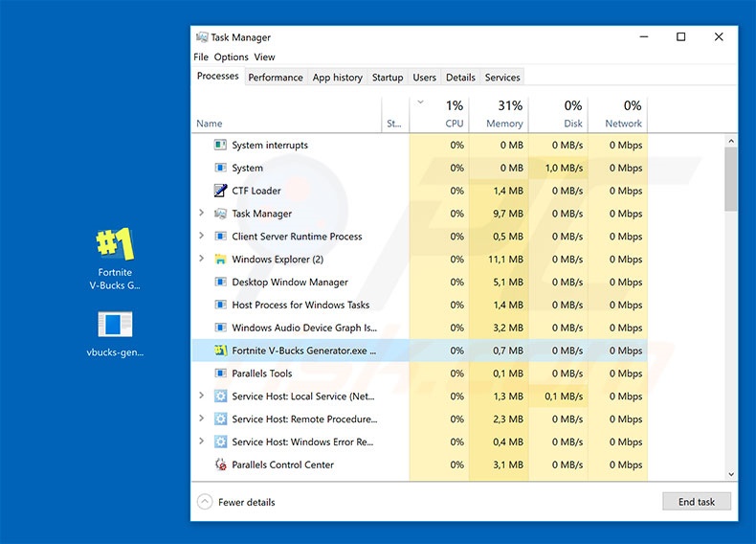Click the Fewer details label

pos(246,502)
